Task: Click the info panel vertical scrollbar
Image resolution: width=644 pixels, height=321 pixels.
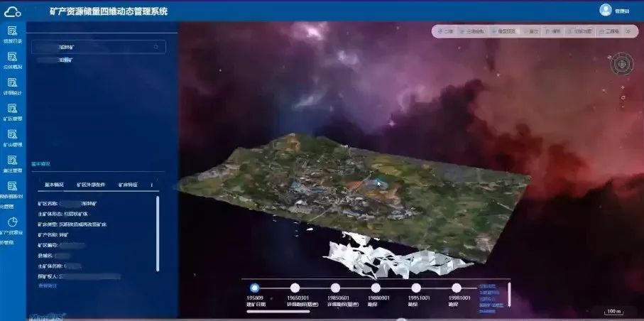Action: 158,234
